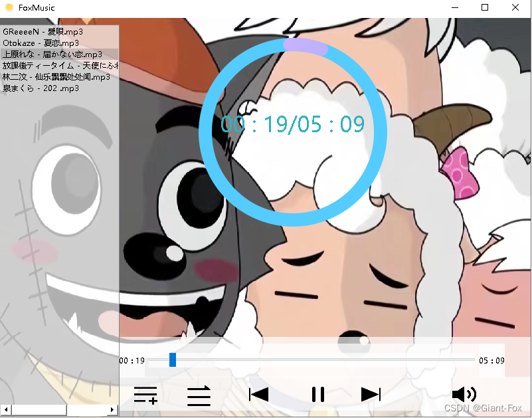Select 林二汶 - 仙乐飘飘处处闻.mp3 track
This screenshot has height=418, width=532.
click(x=59, y=76)
